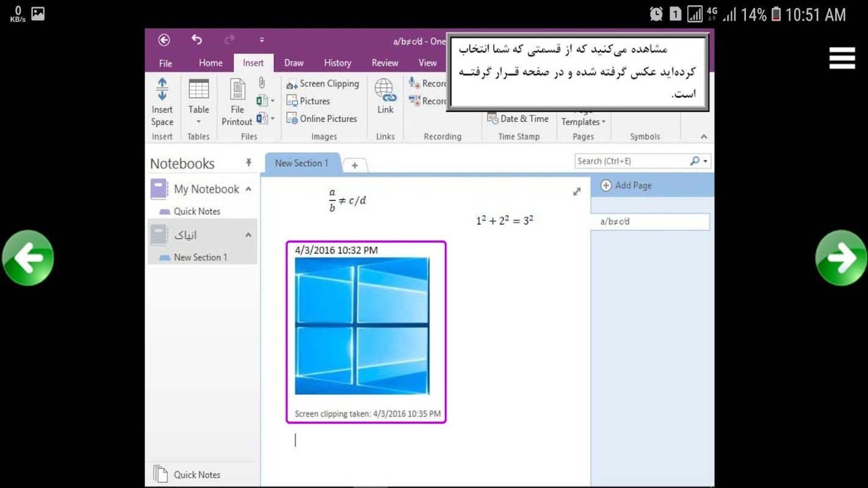This screenshot has height=488, width=868.
Task: Click the Add Page button
Action: 626,185
